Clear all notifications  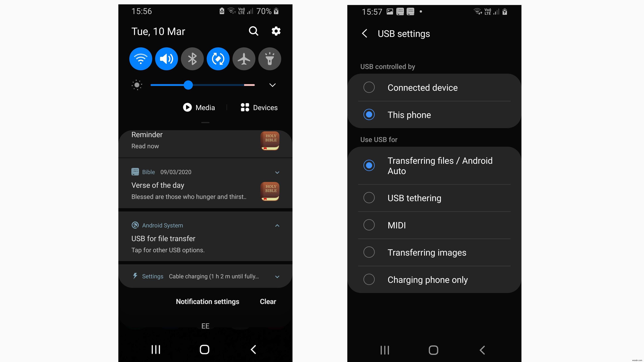coord(268,301)
